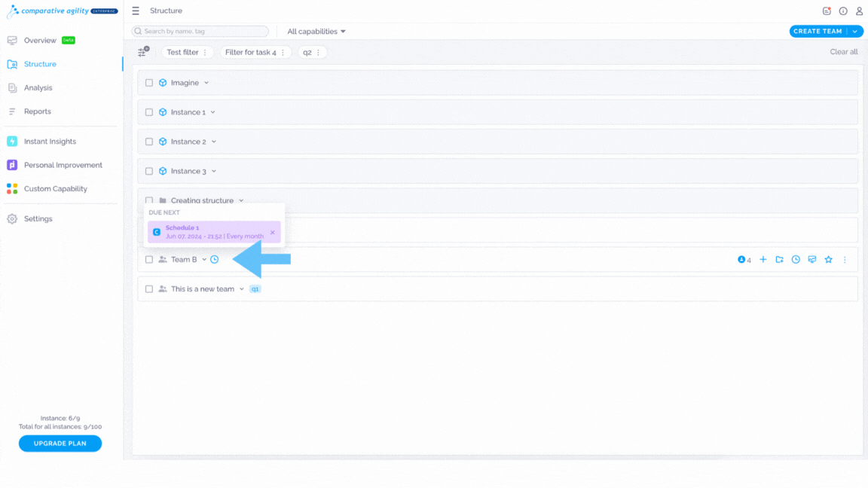Click the move-to-folder icon in Team B row
868x488 pixels.
point(779,260)
